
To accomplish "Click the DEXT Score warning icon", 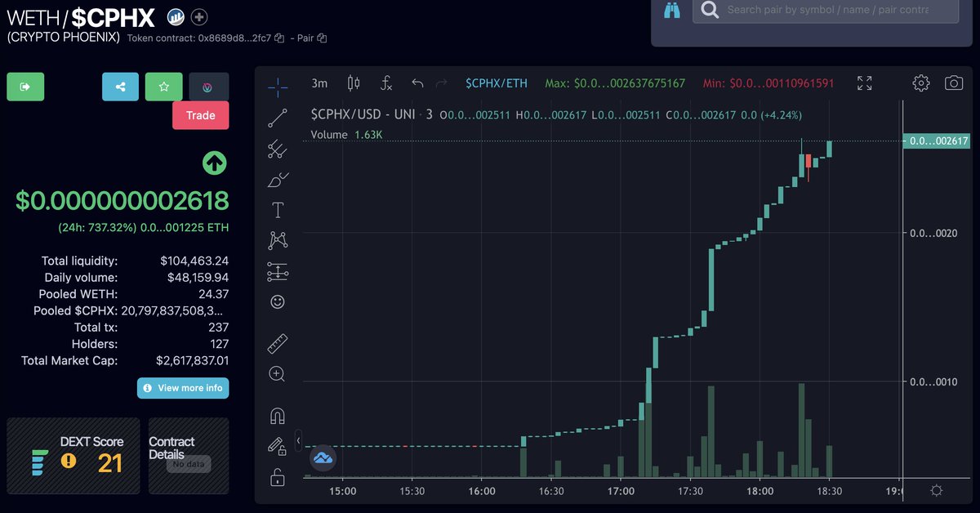I will pyautogui.click(x=69, y=462).
